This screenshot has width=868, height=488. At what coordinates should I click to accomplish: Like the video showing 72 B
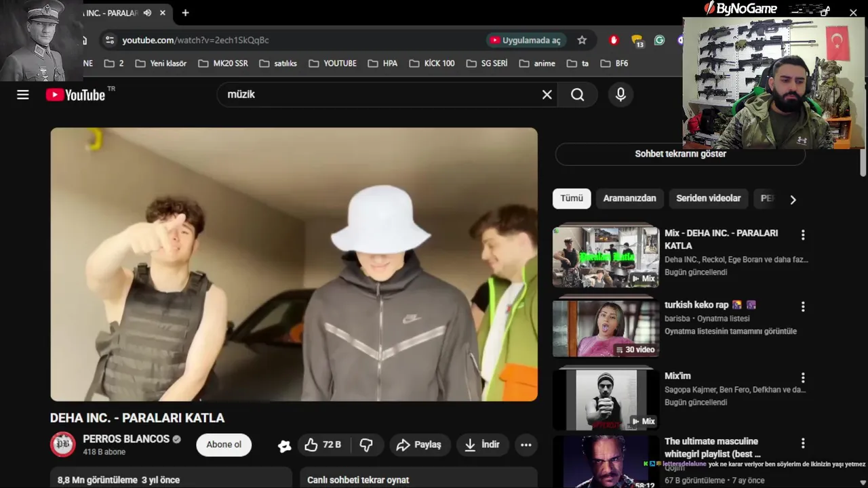point(323,445)
